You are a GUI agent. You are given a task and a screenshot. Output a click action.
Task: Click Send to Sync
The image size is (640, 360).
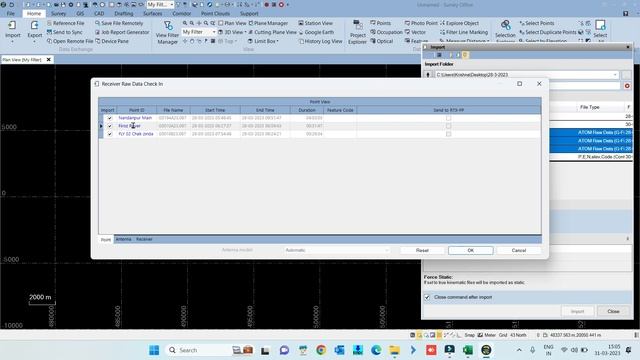pos(64,32)
